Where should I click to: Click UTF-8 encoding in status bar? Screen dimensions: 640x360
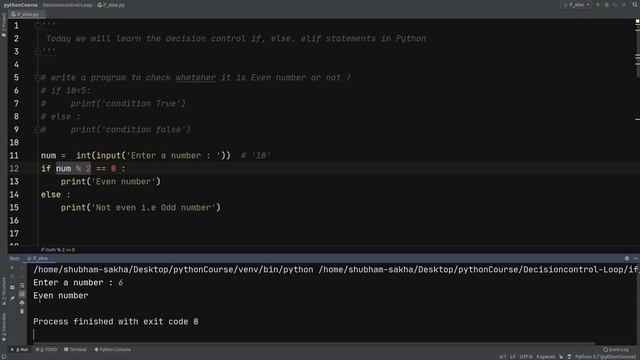click(x=526, y=357)
